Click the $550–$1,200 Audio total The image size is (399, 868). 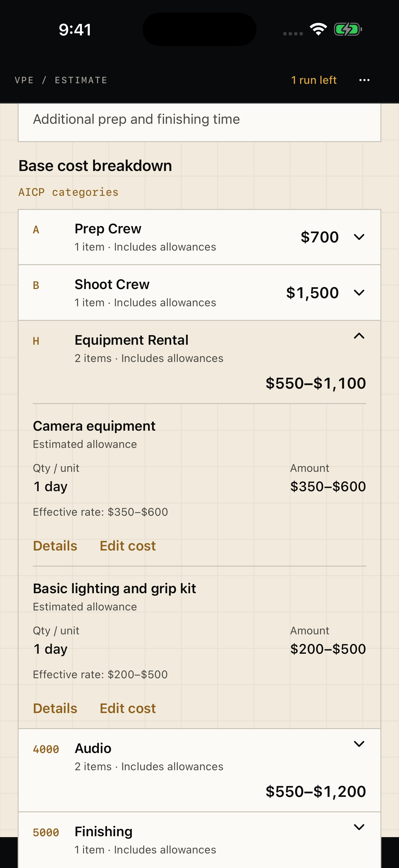pyautogui.click(x=316, y=791)
